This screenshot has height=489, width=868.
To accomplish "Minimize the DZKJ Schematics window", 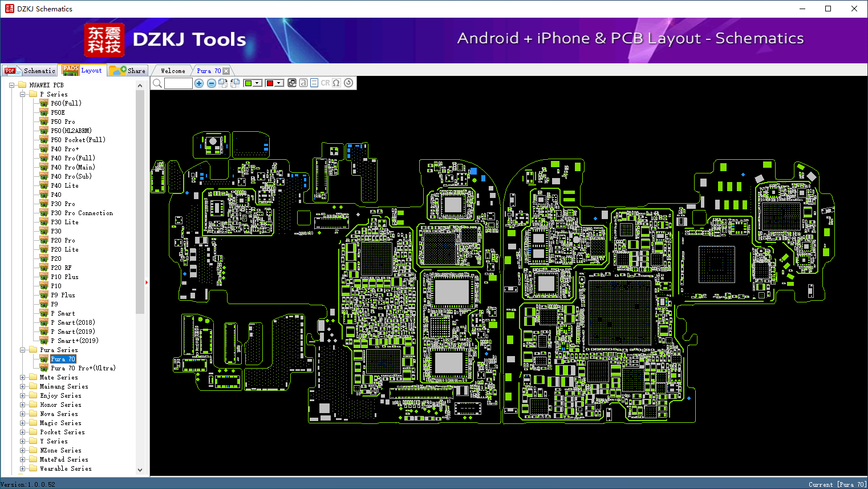I will tap(802, 9).
